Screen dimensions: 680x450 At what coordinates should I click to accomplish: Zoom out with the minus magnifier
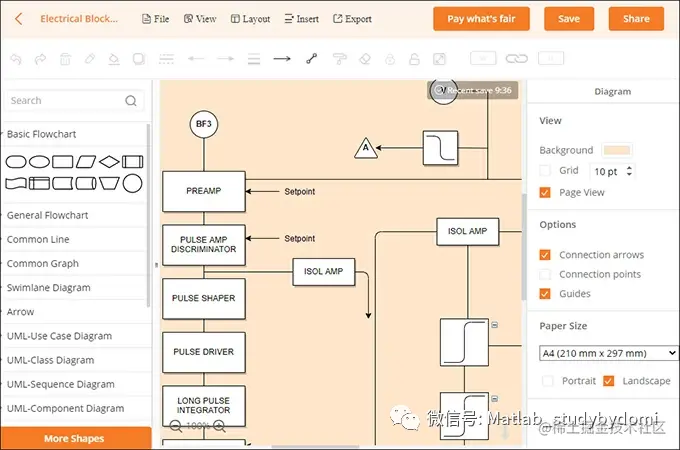(x=176, y=426)
